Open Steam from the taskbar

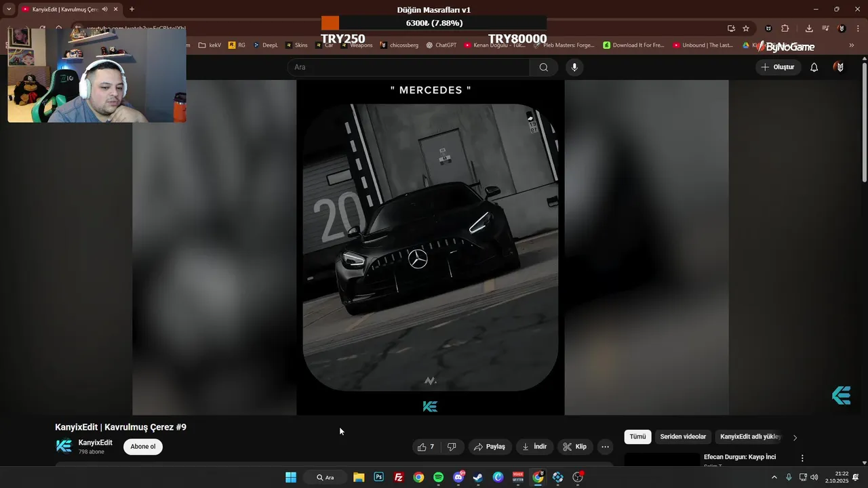[478, 477]
